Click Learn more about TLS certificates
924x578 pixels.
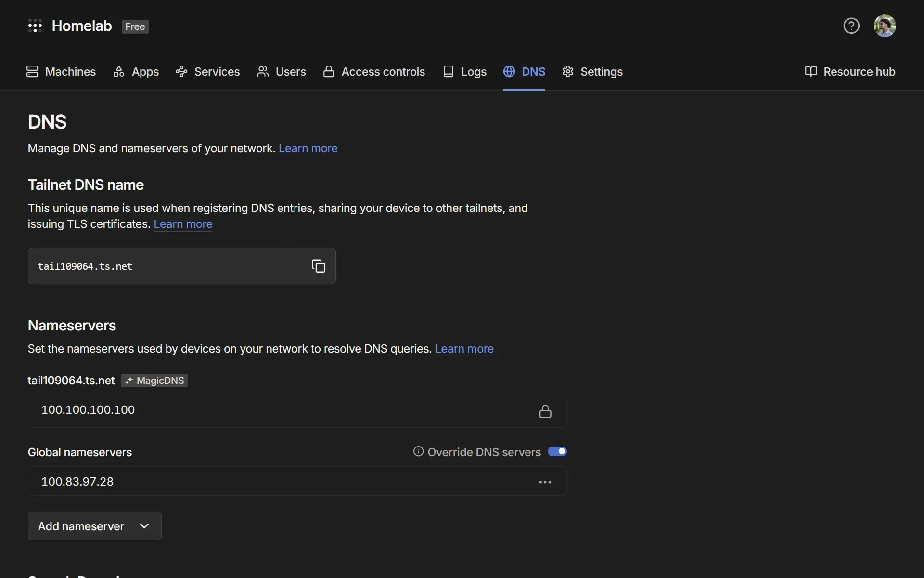(x=183, y=224)
